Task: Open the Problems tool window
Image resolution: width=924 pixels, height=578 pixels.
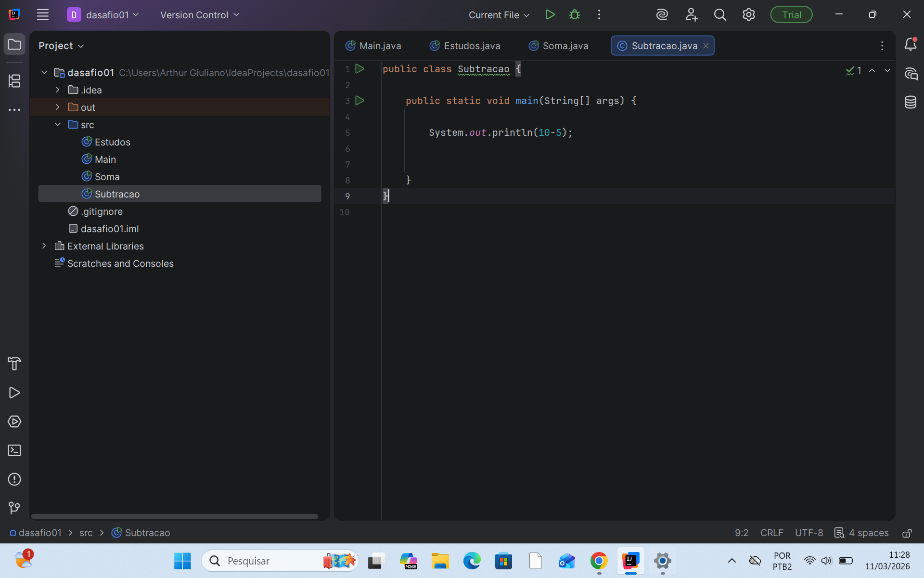Action: (x=14, y=479)
